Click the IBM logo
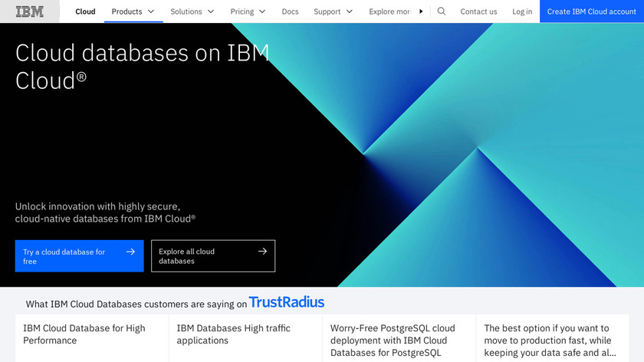 click(x=30, y=12)
